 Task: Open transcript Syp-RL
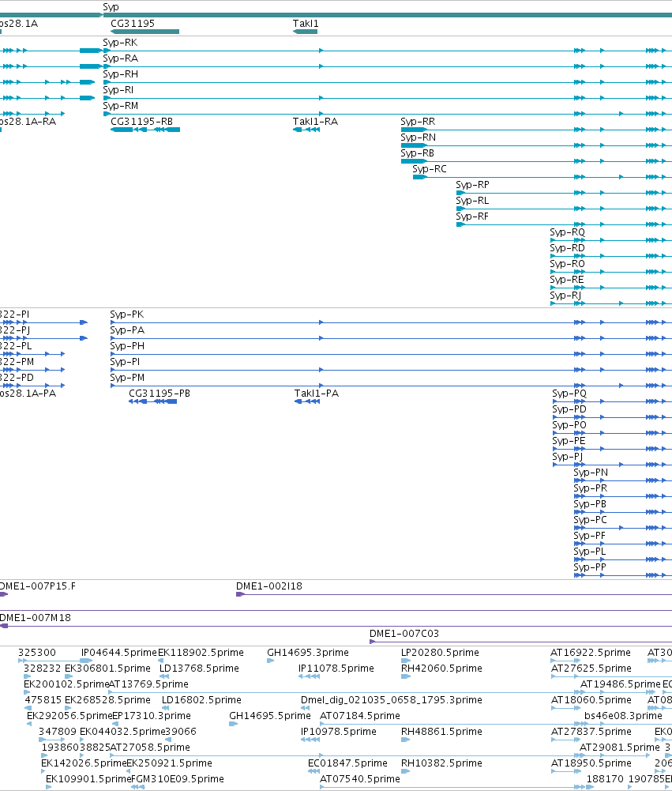[472, 200]
